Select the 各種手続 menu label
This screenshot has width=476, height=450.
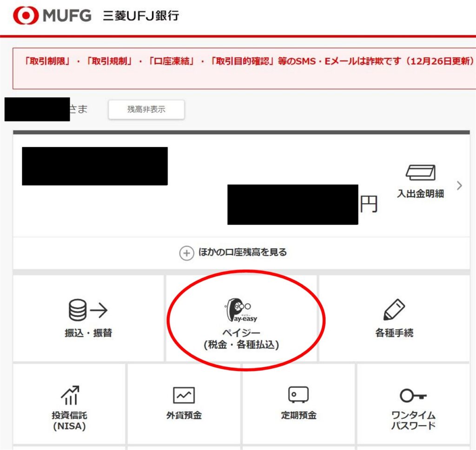pyautogui.click(x=394, y=333)
